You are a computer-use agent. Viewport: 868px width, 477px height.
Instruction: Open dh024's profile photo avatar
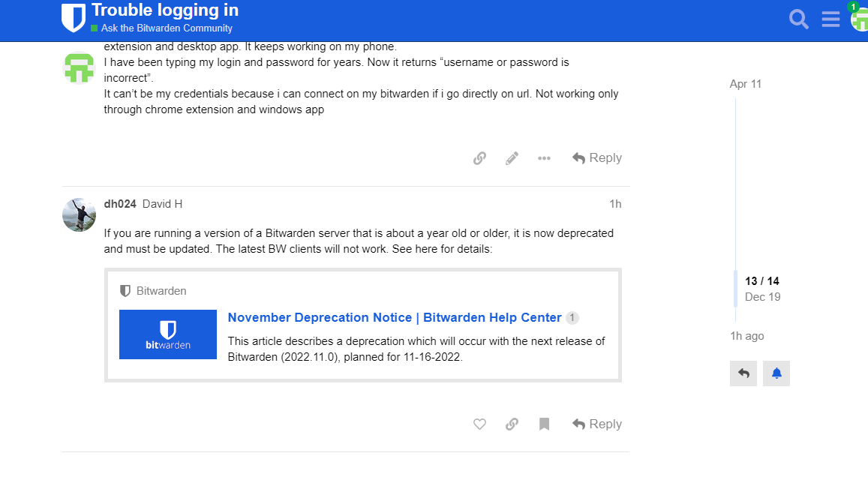[79, 214]
